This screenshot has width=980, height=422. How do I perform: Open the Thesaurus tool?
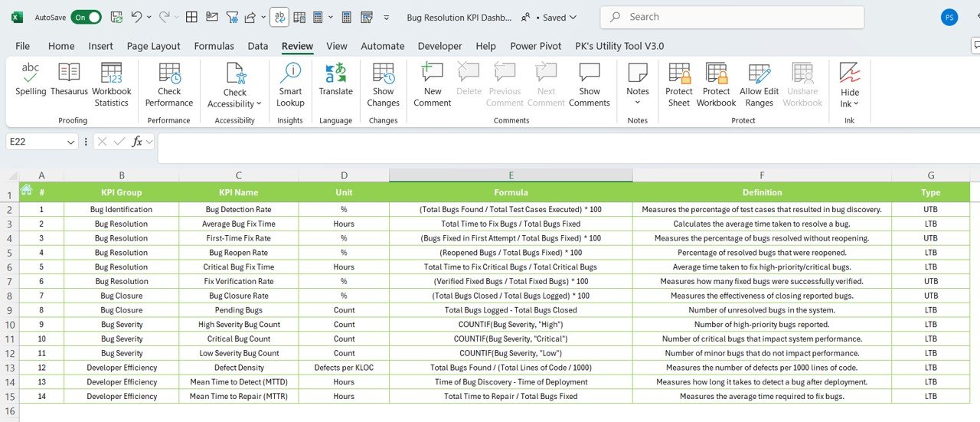point(69,80)
